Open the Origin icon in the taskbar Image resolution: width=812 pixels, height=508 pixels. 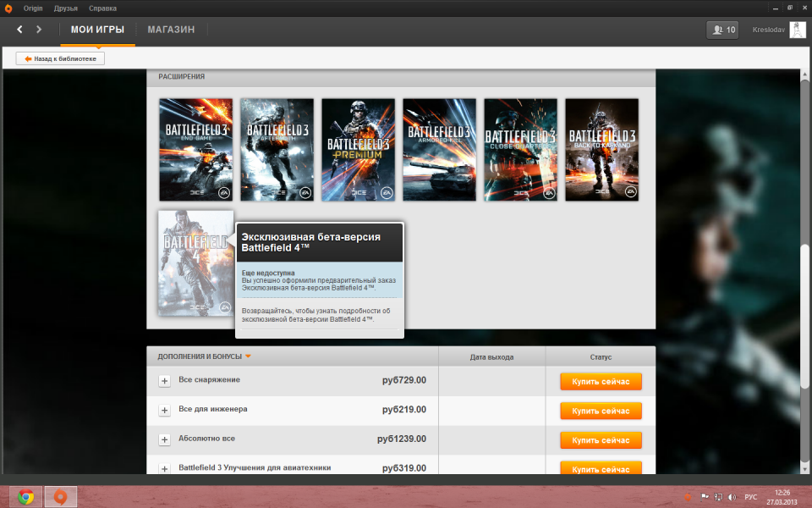(x=61, y=497)
